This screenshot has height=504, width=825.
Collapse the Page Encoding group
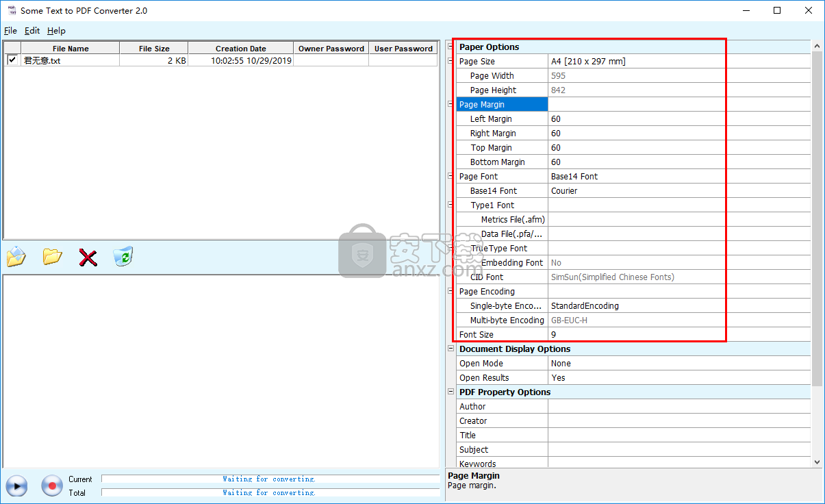click(x=450, y=291)
